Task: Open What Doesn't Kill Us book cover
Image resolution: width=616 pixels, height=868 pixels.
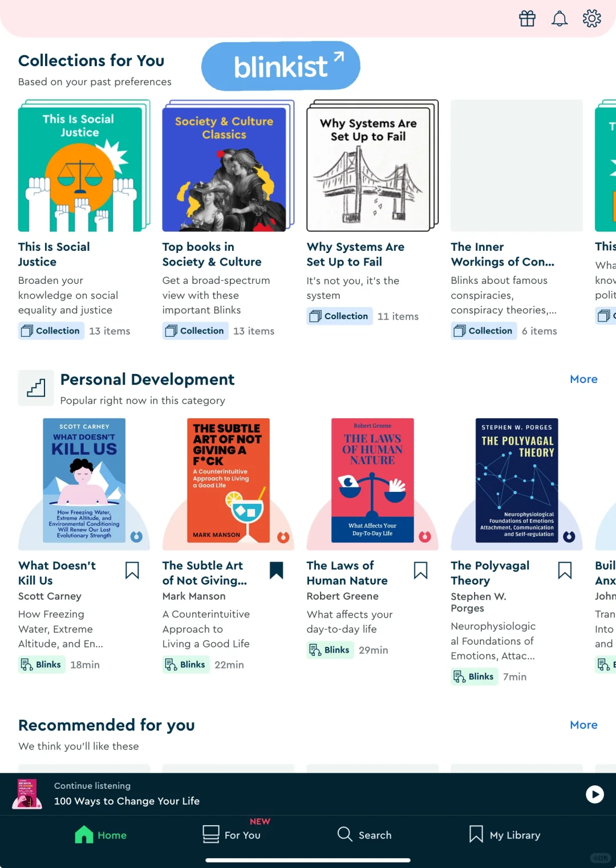Action: point(84,480)
